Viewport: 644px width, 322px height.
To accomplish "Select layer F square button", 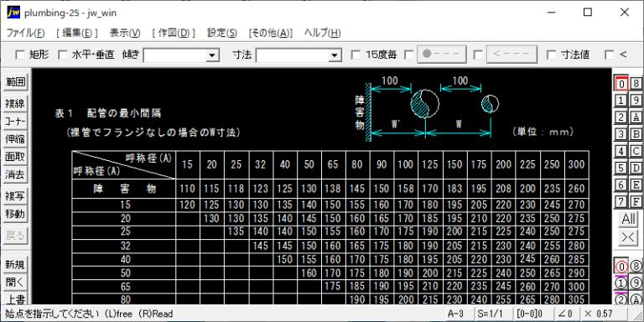I will point(636,201).
